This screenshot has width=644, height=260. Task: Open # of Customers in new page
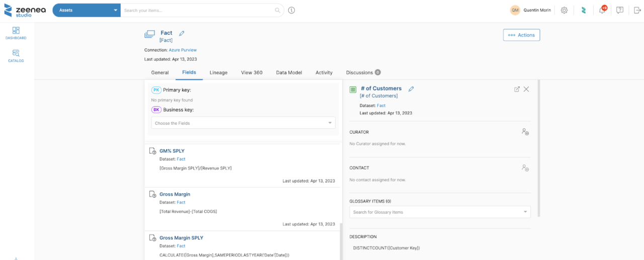517,89
